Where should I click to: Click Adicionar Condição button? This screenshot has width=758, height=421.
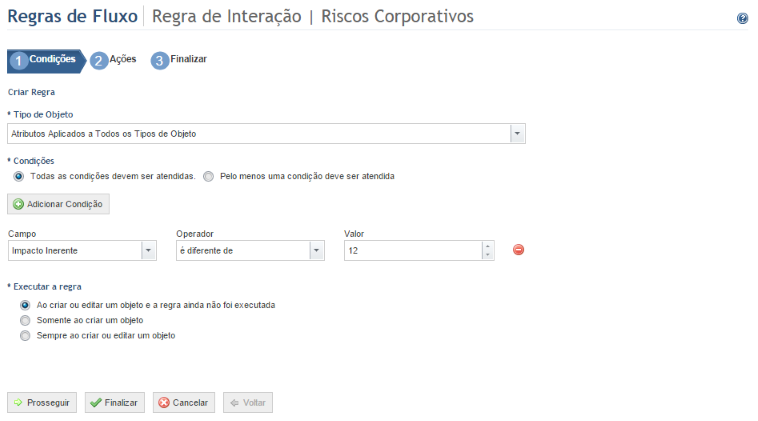pos(58,204)
